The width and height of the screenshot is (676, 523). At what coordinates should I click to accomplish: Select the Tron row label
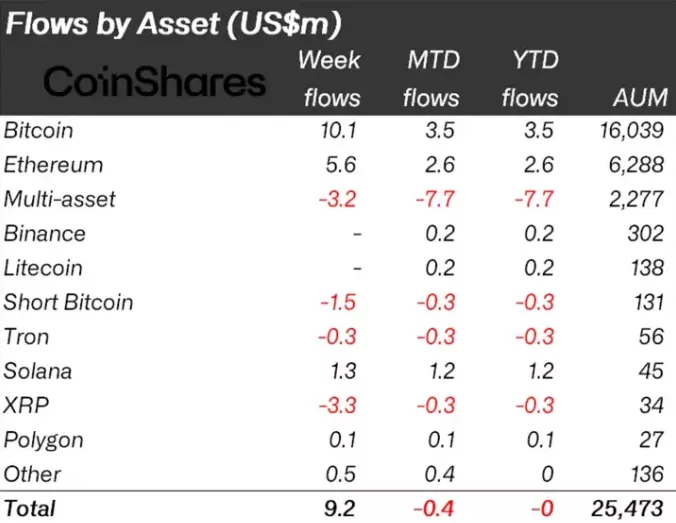tap(27, 337)
